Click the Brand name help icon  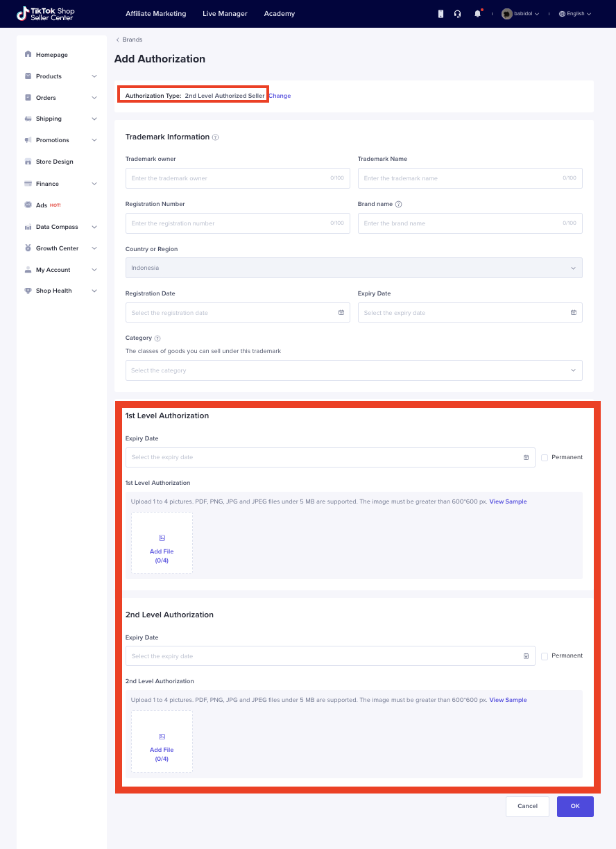398,205
